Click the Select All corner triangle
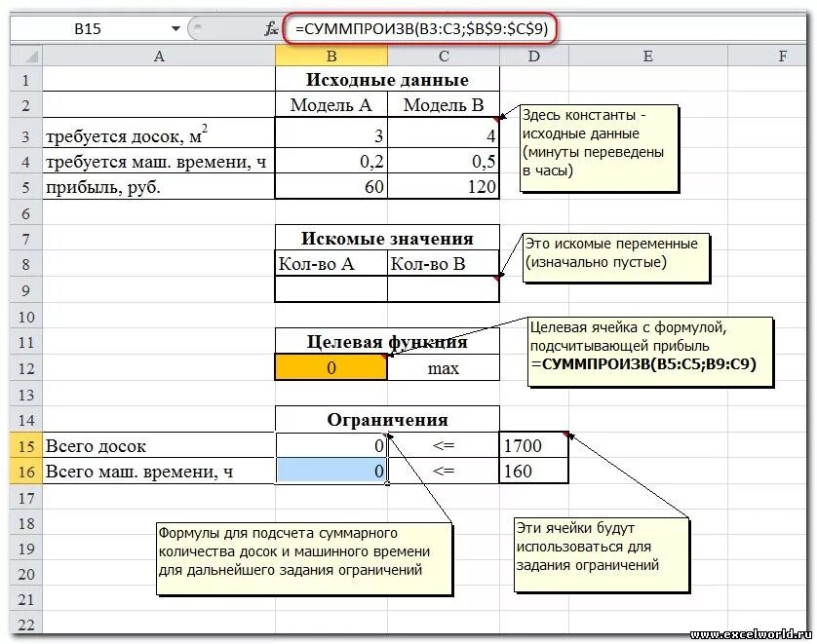The width and height of the screenshot is (817, 644). point(26,56)
